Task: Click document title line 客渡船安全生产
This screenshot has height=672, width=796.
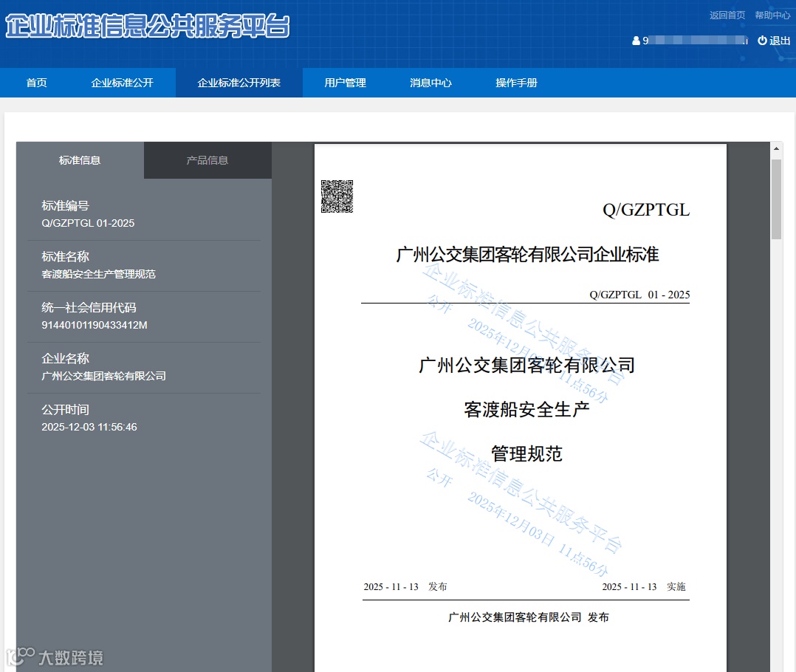Action: tap(527, 410)
